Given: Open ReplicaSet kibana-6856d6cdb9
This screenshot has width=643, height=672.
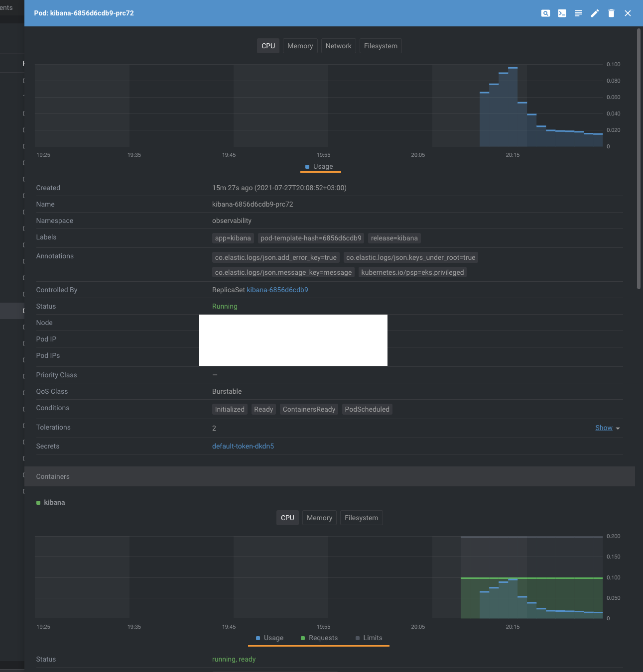Looking at the screenshot, I should coord(277,289).
